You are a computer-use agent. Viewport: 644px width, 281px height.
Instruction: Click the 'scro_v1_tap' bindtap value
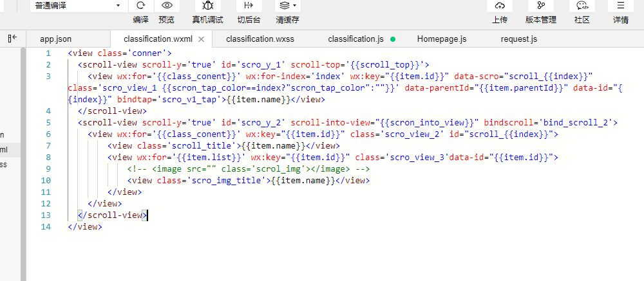tap(189, 100)
